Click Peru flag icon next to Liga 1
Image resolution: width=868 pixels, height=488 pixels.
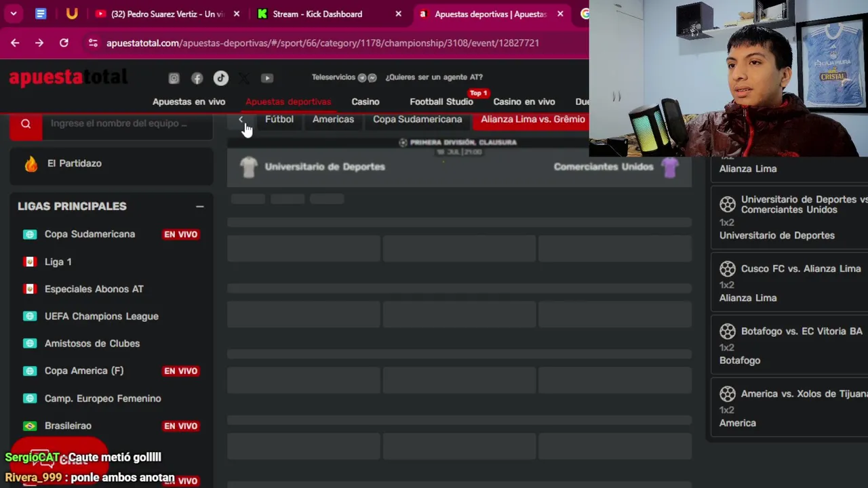pos(29,262)
